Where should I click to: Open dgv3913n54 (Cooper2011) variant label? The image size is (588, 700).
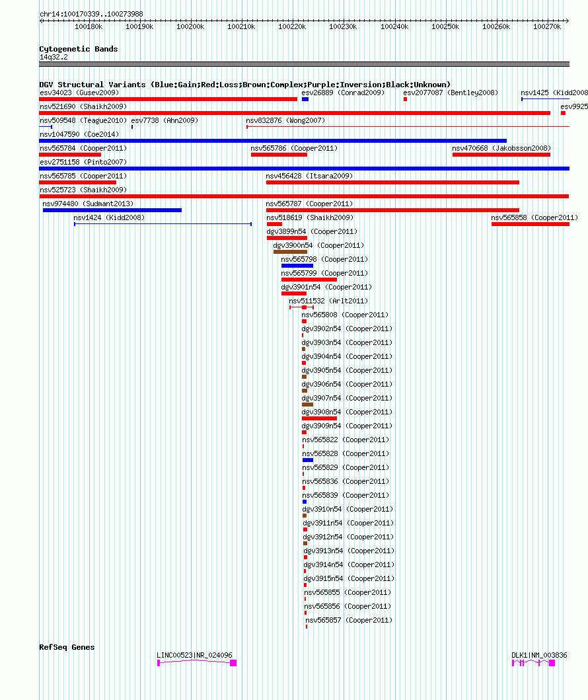(349, 551)
